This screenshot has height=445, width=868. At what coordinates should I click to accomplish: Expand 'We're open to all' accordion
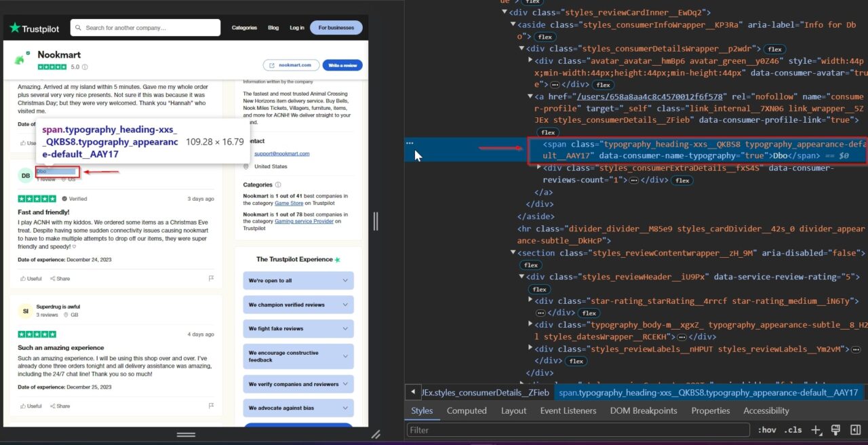pos(298,281)
